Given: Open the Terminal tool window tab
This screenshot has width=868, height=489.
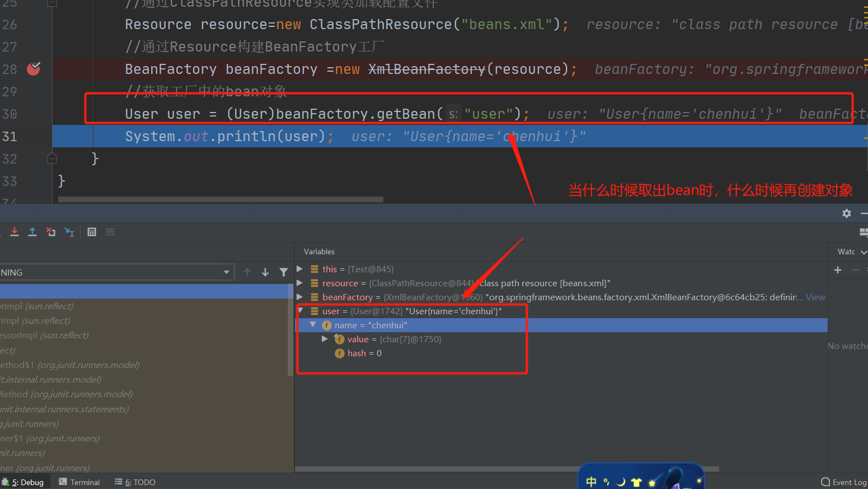Looking at the screenshot, I should 79,482.
